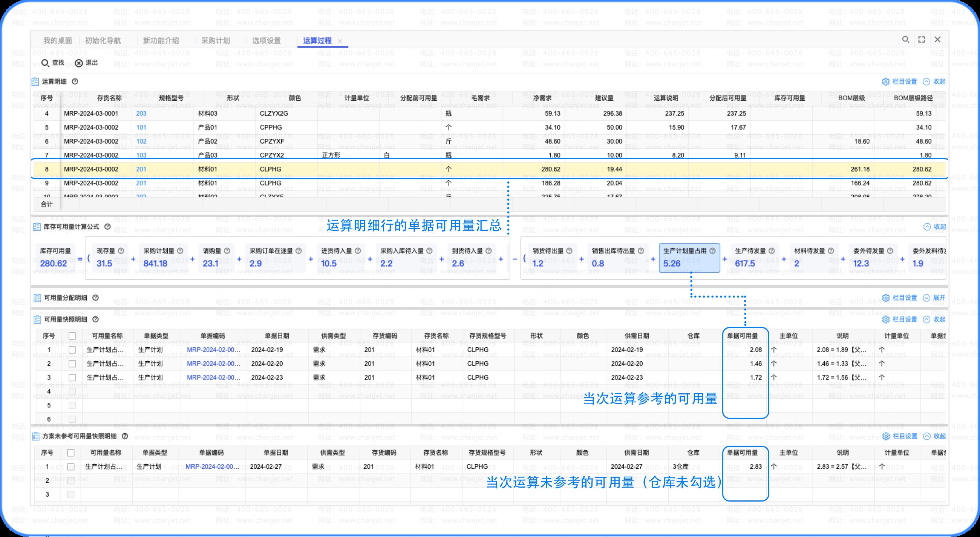Toggle select-all checkbox in 可用量快照明细 header
Screen dimensions: 980x537
(72, 336)
